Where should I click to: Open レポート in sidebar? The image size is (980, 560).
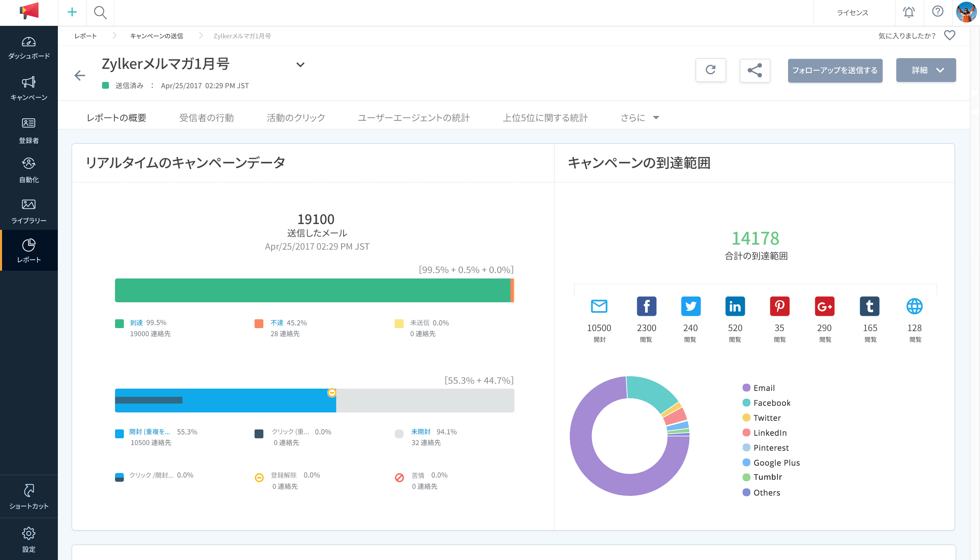[x=29, y=250]
